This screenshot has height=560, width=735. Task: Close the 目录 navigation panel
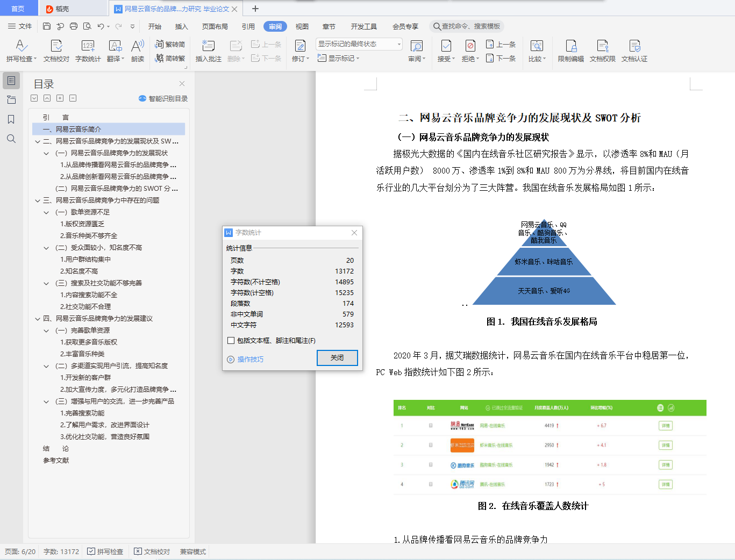click(x=182, y=83)
